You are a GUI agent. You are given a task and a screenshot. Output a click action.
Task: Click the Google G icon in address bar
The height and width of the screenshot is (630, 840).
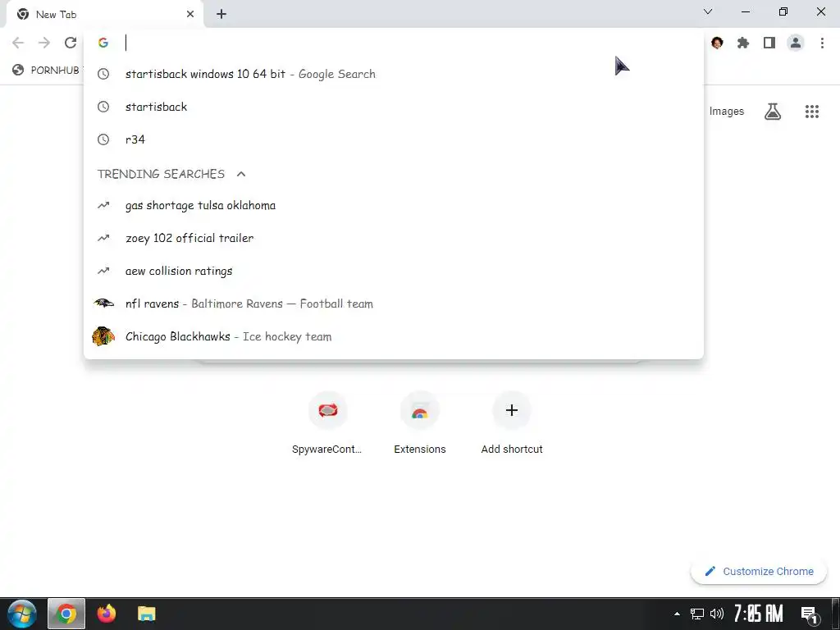click(103, 43)
